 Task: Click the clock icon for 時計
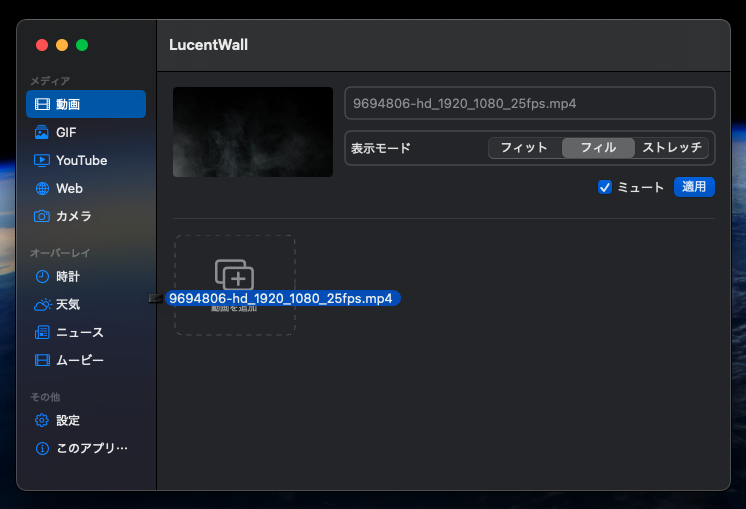[x=42, y=276]
